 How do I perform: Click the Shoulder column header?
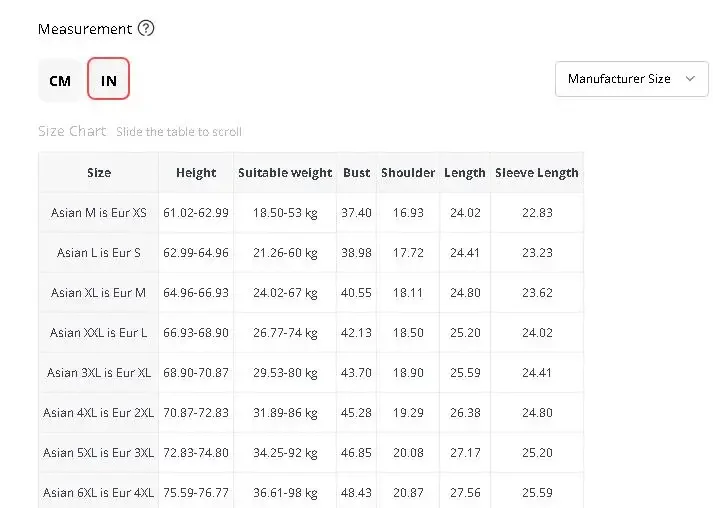click(408, 173)
